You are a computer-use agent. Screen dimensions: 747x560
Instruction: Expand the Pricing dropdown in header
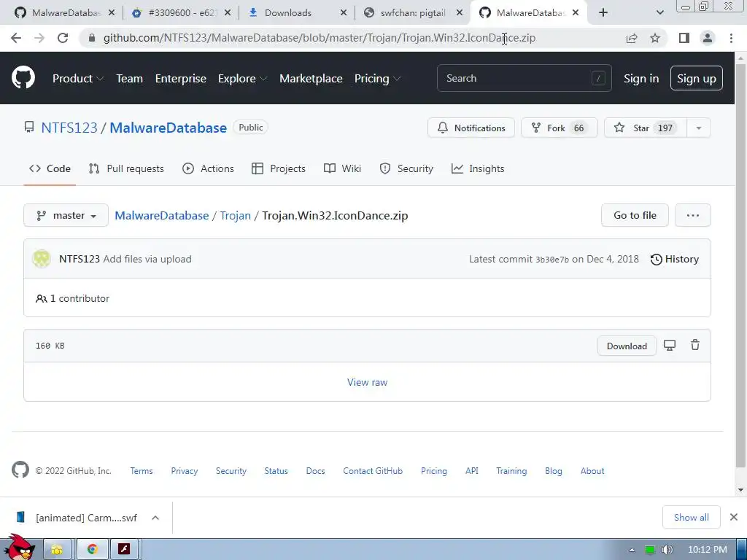tap(377, 79)
